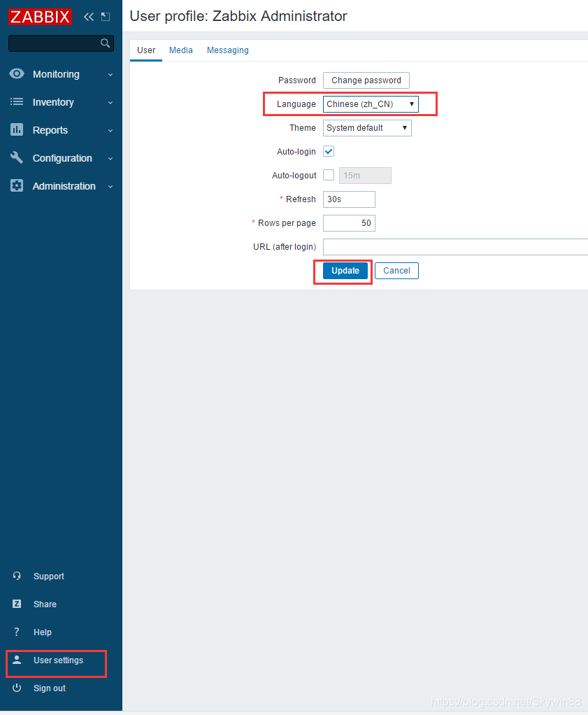Expand the Inventory menu chevron
The height and width of the screenshot is (715, 588).
[x=110, y=103]
